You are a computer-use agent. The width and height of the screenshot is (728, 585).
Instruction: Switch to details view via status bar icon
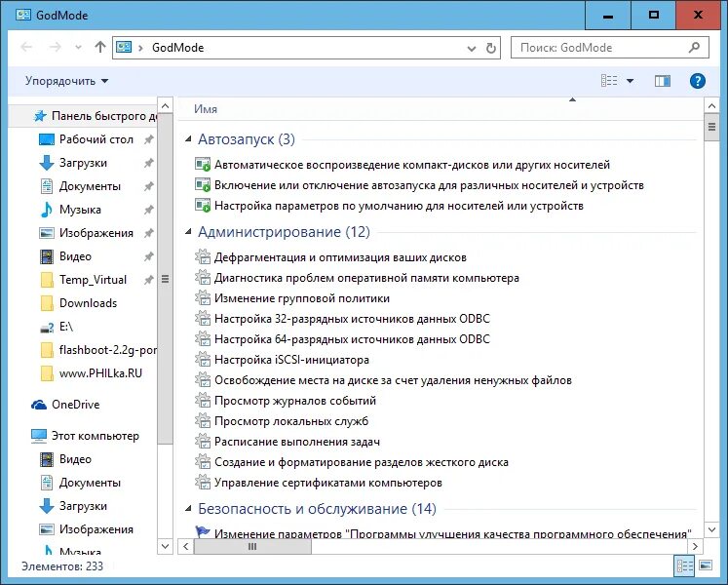[x=684, y=565]
